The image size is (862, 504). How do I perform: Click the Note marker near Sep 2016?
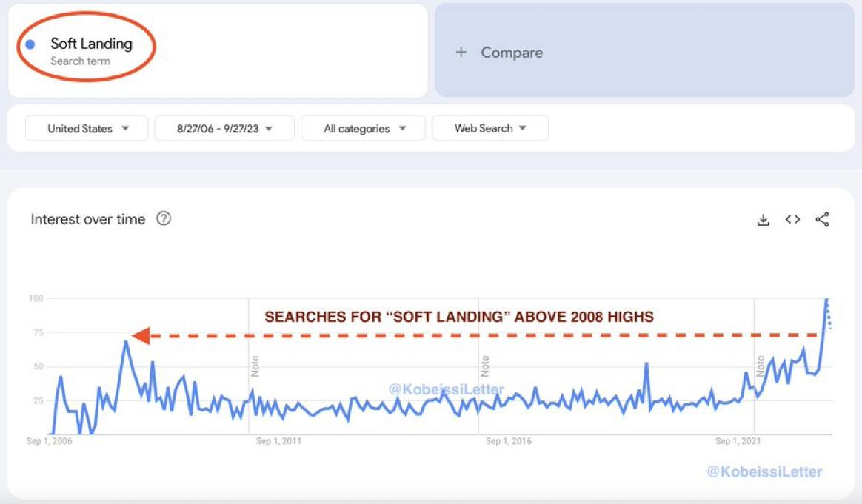[485, 366]
